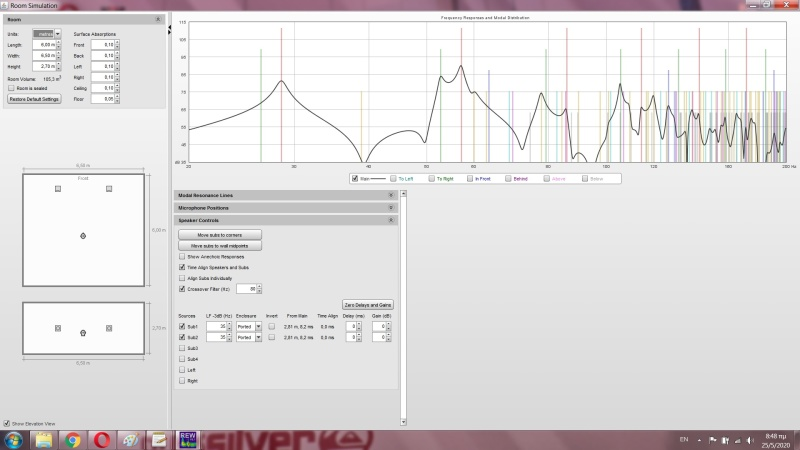The width and height of the screenshot is (800, 450).
Task: Select the microphone marker in the room plan
Action: pos(83,235)
